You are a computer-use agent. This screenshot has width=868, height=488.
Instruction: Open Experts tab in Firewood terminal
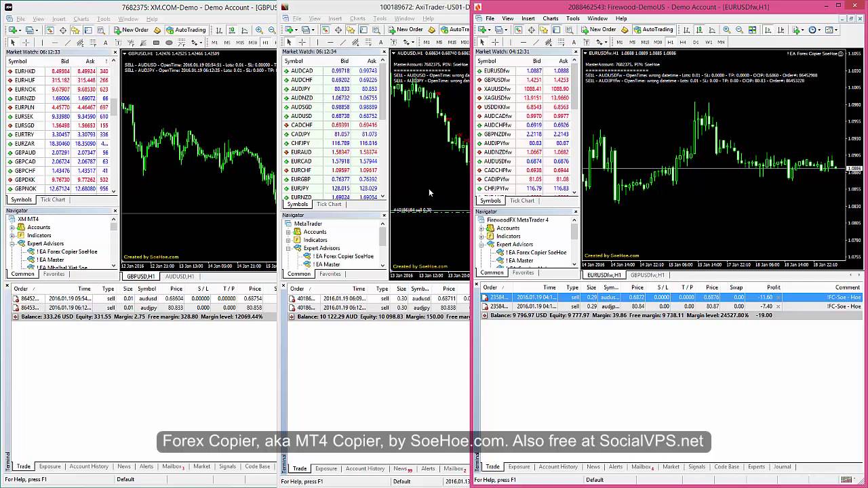(x=756, y=466)
